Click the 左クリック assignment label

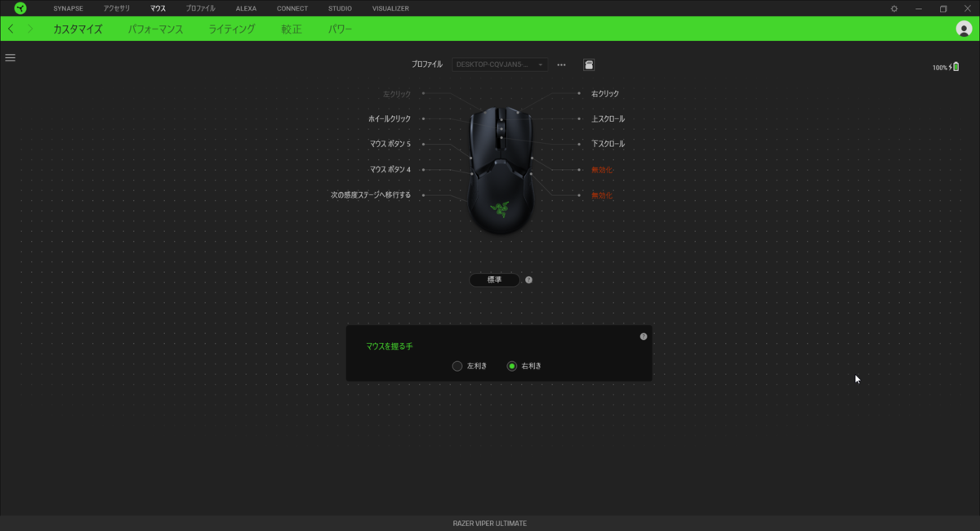pyautogui.click(x=397, y=94)
